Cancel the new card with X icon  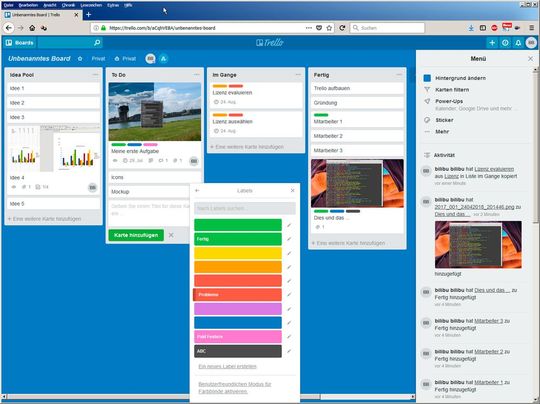[171, 235]
